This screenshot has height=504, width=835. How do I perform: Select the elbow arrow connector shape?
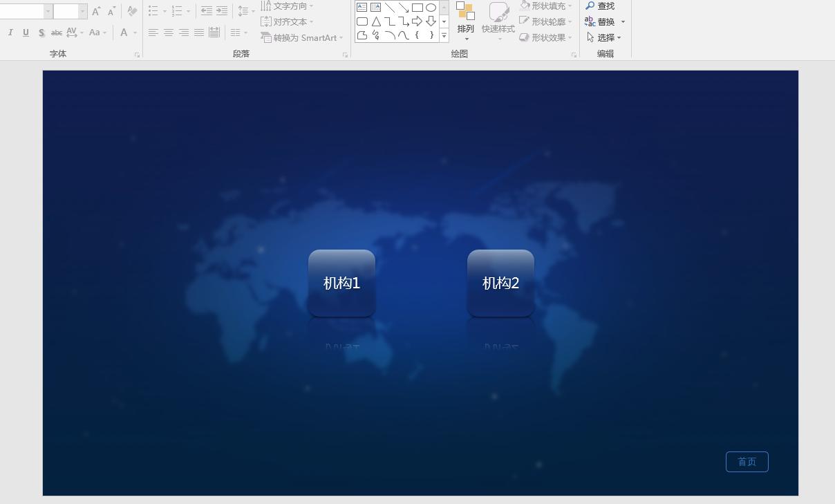click(404, 21)
